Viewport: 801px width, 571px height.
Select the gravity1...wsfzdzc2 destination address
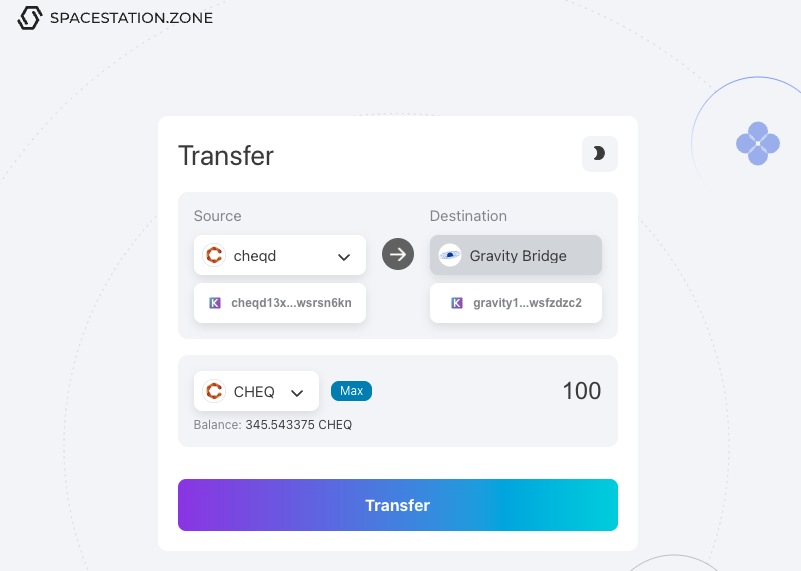pos(527,302)
